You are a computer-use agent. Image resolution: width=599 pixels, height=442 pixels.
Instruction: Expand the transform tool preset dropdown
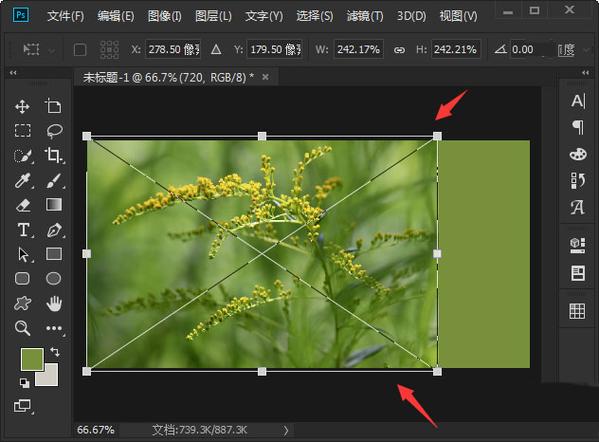pyautogui.click(x=52, y=50)
